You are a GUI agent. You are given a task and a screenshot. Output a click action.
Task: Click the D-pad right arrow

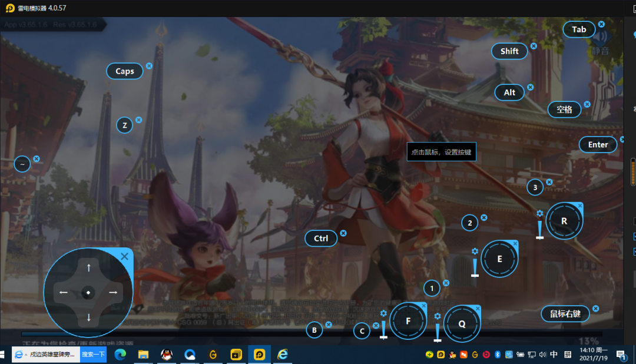coord(113,292)
